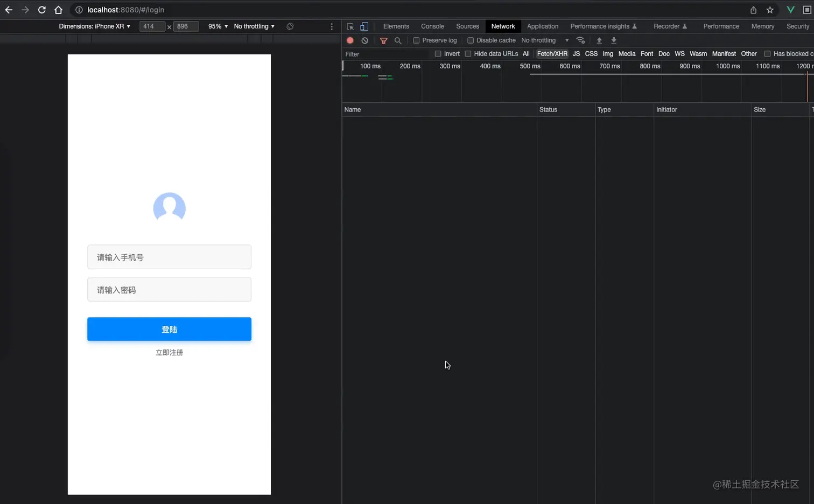
Task: Switch to the Memory tab
Action: (x=763, y=26)
